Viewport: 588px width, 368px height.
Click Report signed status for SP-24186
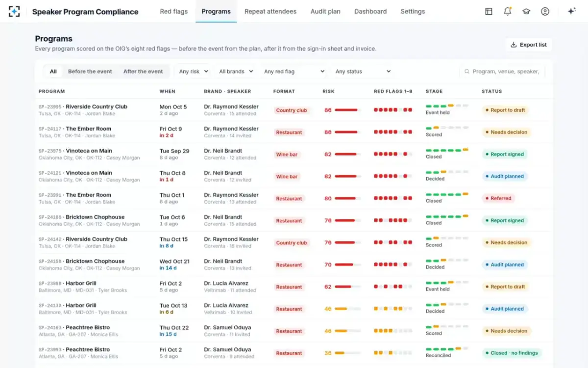point(504,220)
